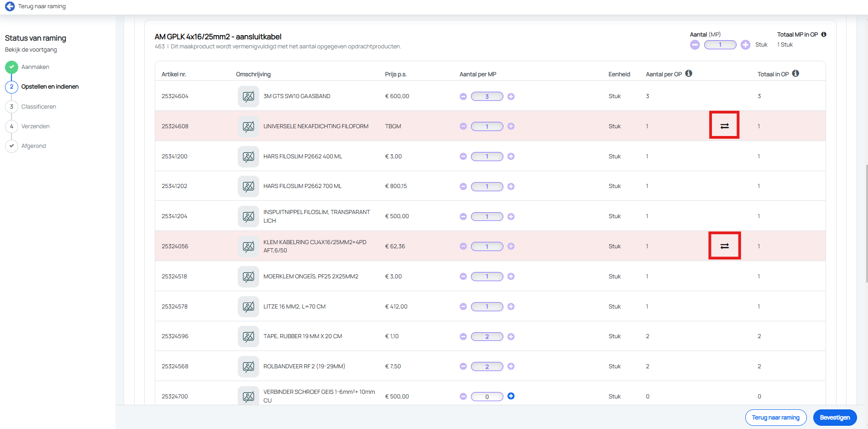Click the swap icon for UNIVERSELE NEKAFDICHTING FILOFORM

coord(724,126)
